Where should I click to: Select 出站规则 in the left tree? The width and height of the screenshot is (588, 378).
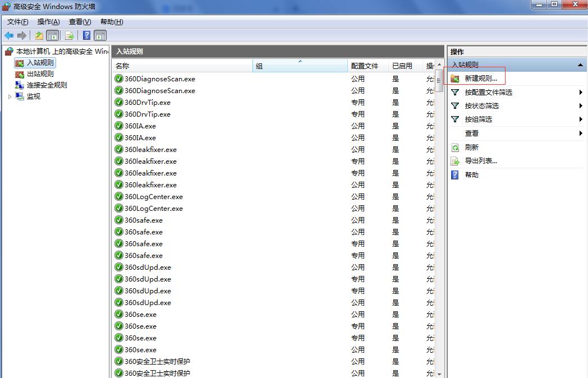click(x=40, y=74)
